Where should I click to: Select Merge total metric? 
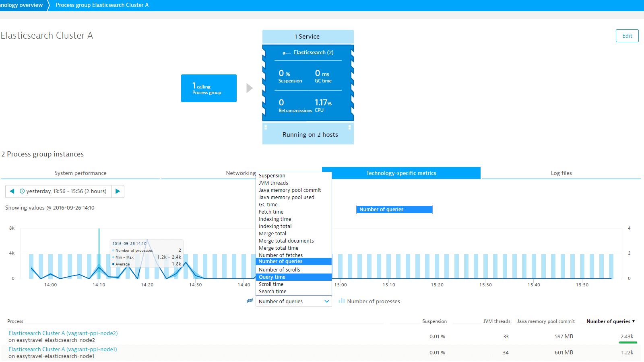click(294, 234)
